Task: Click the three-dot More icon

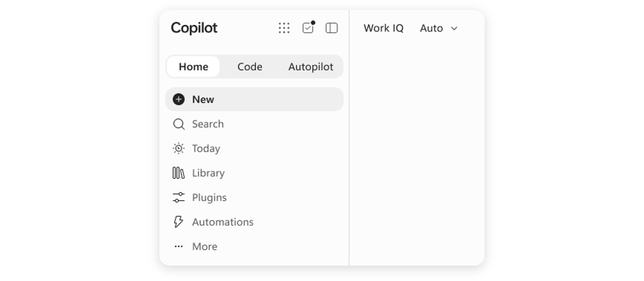Action: coord(179,246)
